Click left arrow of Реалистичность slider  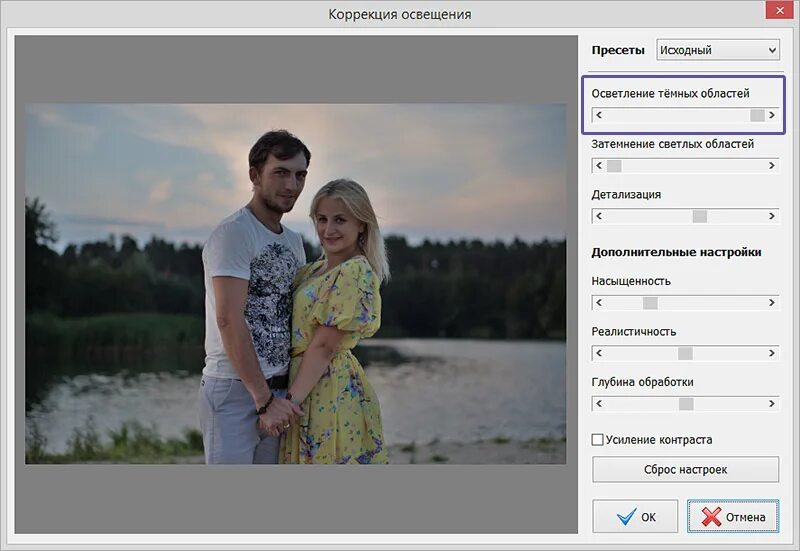pyautogui.click(x=599, y=353)
